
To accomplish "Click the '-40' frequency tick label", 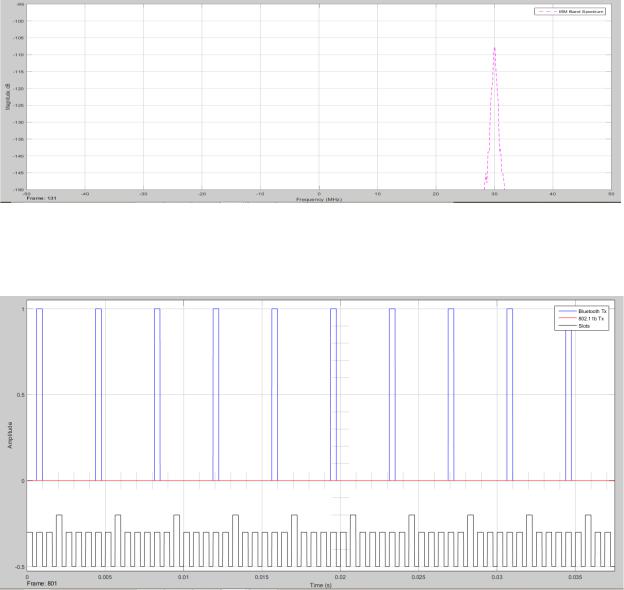I will [85, 194].
